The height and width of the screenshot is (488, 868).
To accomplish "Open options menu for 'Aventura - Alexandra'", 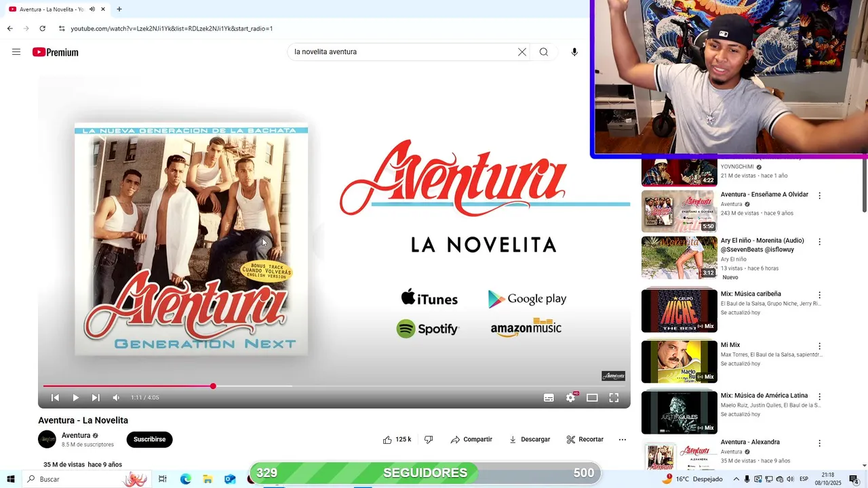I will (820, 443).
